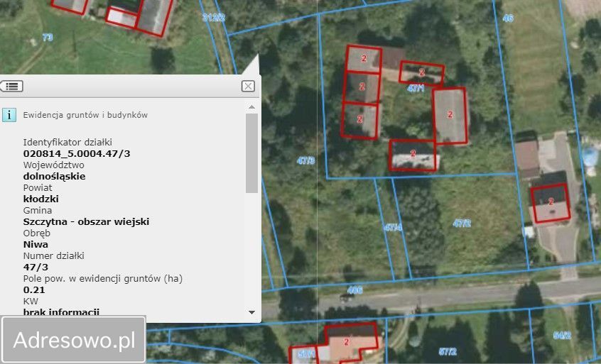The width and height of the screenshot is (601, 364).
Task: Select parcel label 47/2 on the map
Action: [x=462, y=224]
